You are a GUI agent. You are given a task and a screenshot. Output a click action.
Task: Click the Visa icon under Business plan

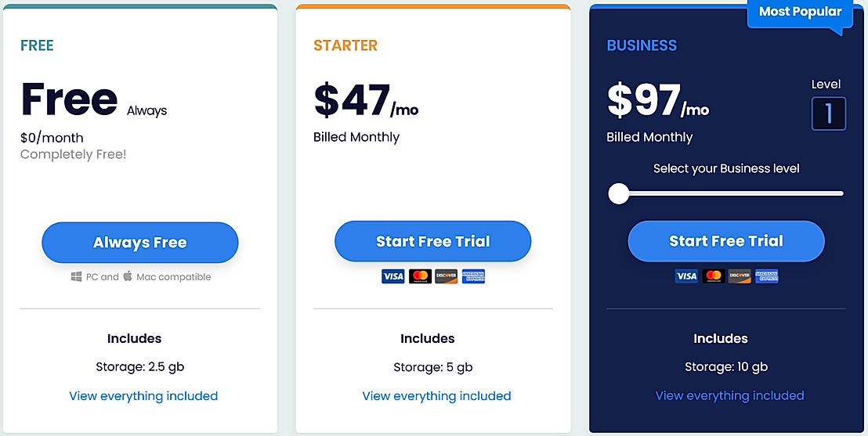point(686,276)
